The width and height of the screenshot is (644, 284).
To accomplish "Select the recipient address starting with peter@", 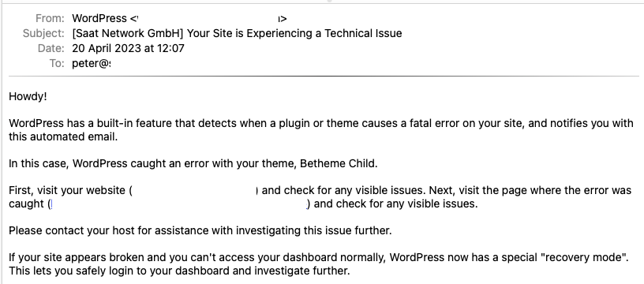I will pyautogui.click(x=92, y=64).
